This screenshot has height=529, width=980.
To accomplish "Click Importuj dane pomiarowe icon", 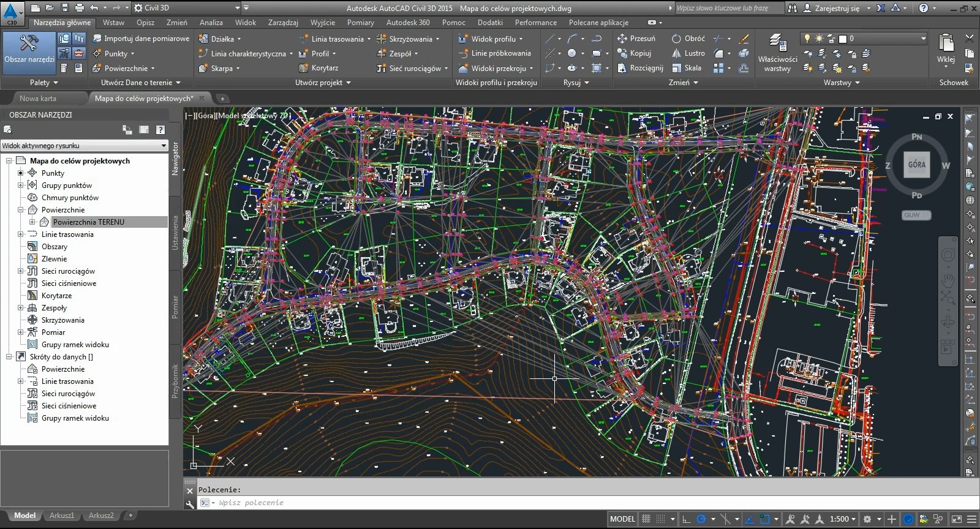I will pyautogui.click(x=97, y=39).
